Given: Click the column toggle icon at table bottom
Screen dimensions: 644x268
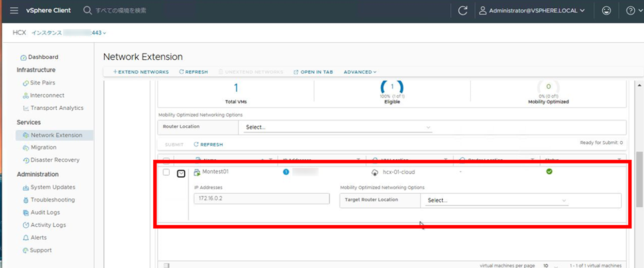Looking at the screenshot, I should [166, 266].
